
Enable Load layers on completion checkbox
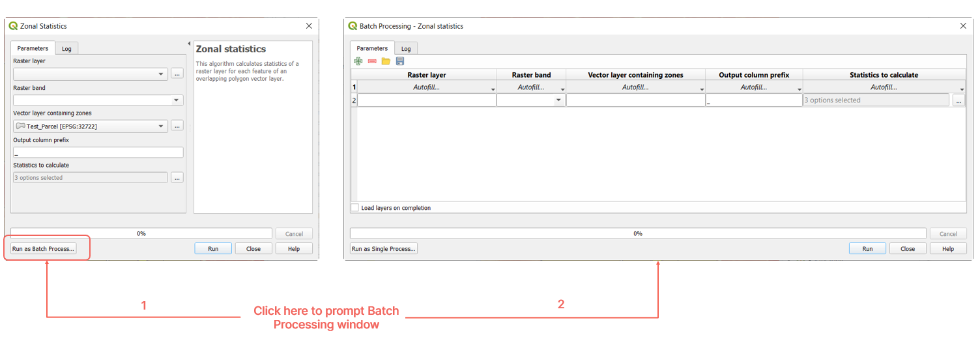(355, 208)
